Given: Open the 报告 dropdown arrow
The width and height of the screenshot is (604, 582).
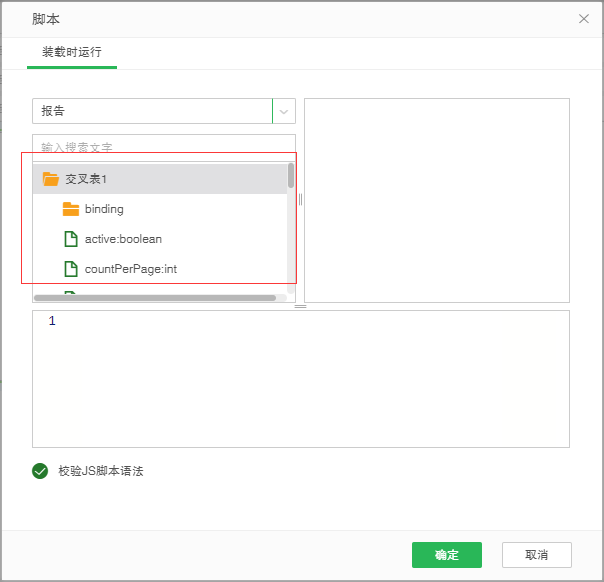Looking at the screenshot, I should [284, 111].
